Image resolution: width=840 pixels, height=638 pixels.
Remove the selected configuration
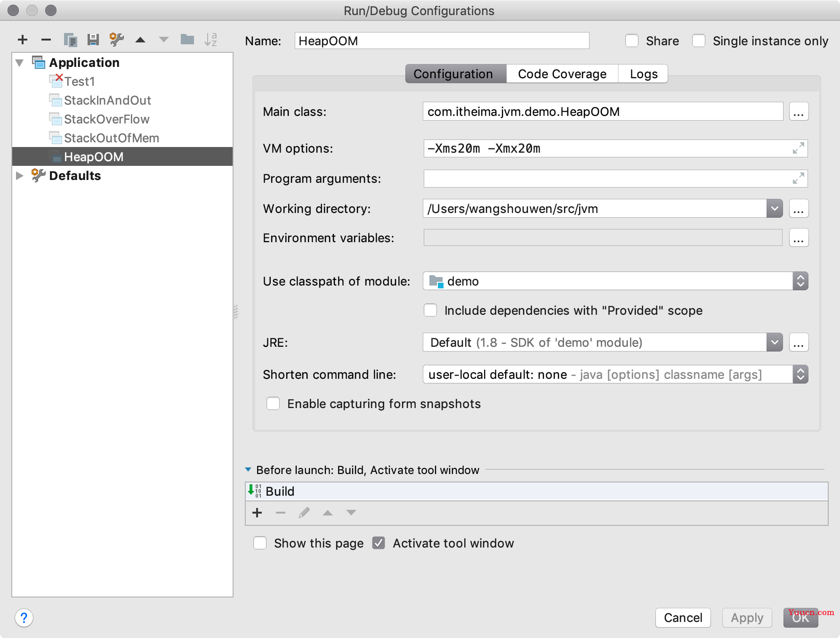(46, 40)
